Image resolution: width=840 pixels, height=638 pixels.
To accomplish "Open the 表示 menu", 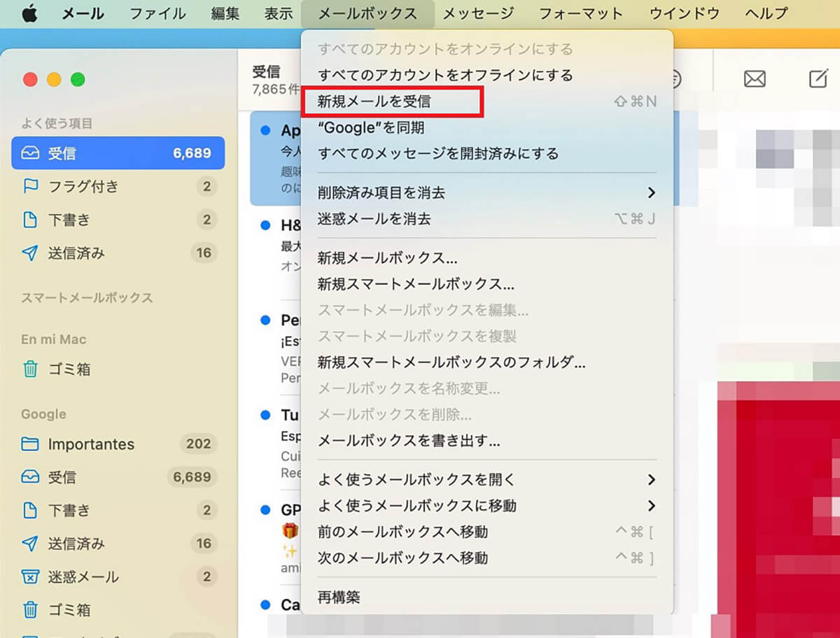I will (279, 13).
